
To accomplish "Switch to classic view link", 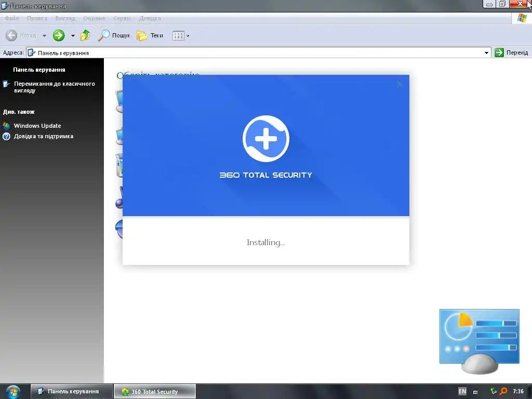I will (54, 87).
